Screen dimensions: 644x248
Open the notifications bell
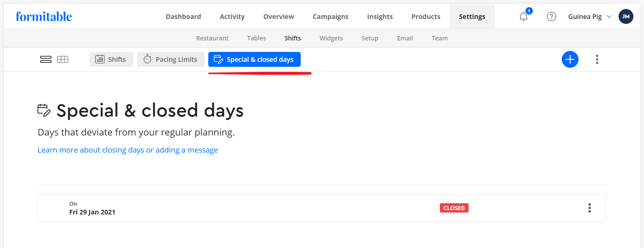pos(524,16)
